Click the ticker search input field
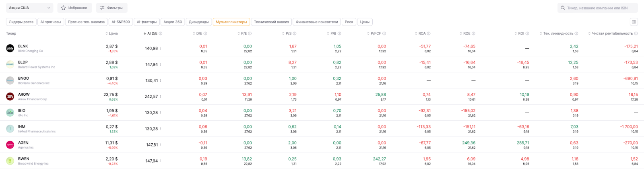 point(600,8)
